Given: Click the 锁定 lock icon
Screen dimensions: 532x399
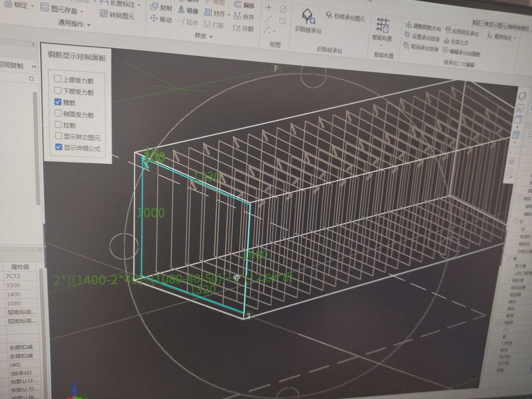Looking at the screenshot, I should (x=9, y=4).
